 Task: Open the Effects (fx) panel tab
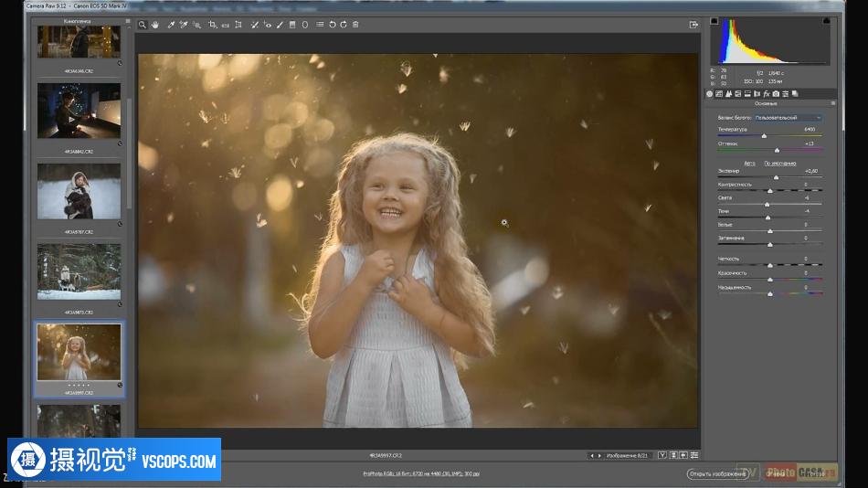point(767,93)
